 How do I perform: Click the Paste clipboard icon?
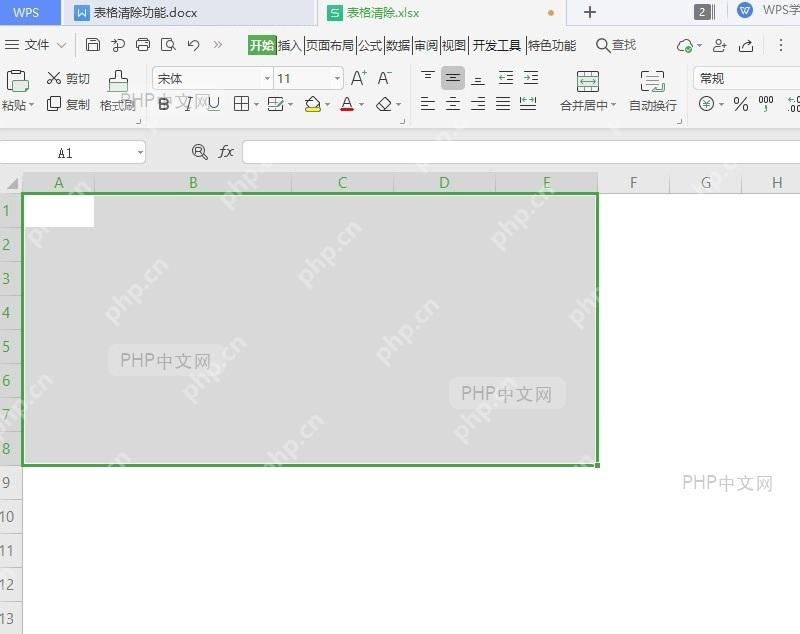pos(17,81)
